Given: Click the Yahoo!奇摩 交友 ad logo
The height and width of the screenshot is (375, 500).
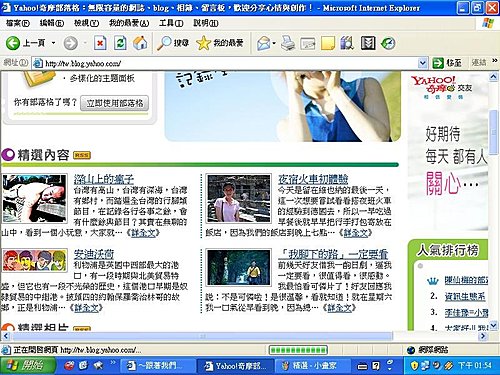Looking at the screenshot, I should 442,87.
